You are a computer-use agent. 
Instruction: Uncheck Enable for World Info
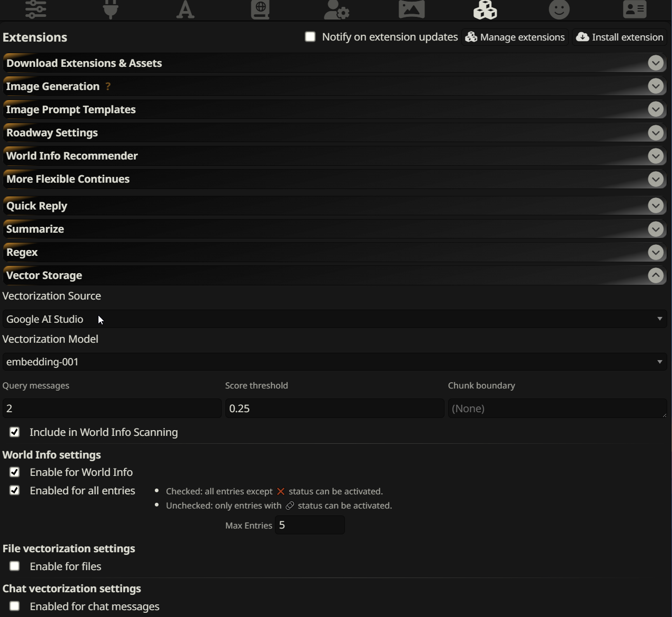coord(15,472)
